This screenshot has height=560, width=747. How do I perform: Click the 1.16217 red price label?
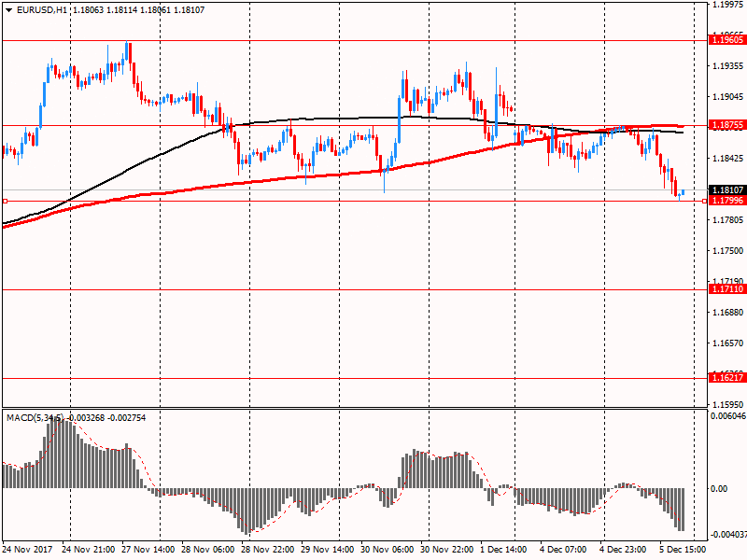pyautogui.click(x=727, y=378)
